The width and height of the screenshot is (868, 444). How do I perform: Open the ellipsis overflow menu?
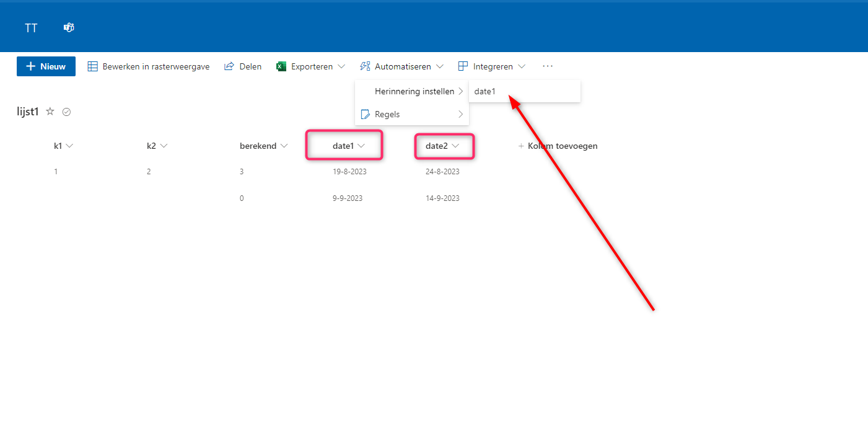[x=547, y=66]
